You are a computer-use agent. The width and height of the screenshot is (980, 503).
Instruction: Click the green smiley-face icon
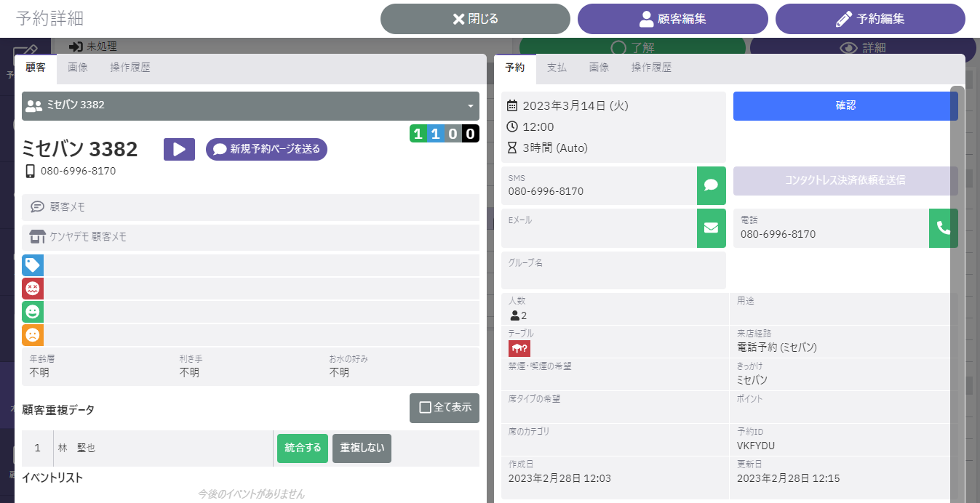click(x=33, y=312)
